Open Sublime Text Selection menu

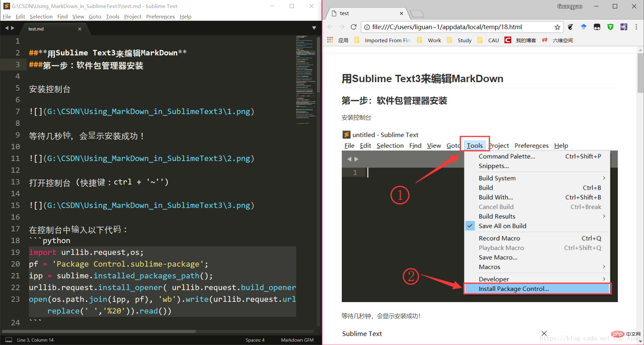(41, 16)
